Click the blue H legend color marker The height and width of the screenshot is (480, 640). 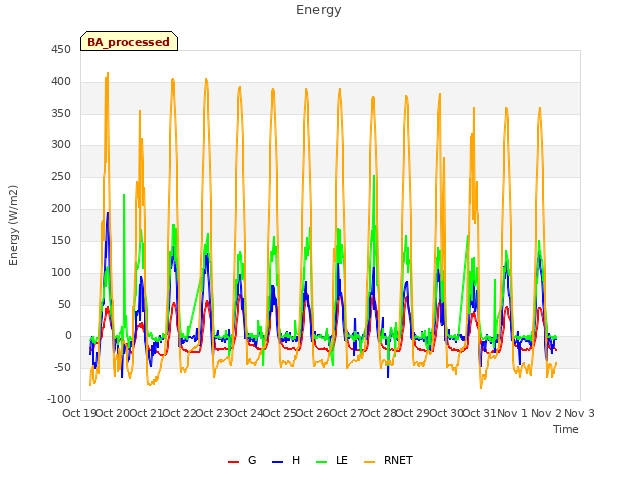click(x=277, y=462)
